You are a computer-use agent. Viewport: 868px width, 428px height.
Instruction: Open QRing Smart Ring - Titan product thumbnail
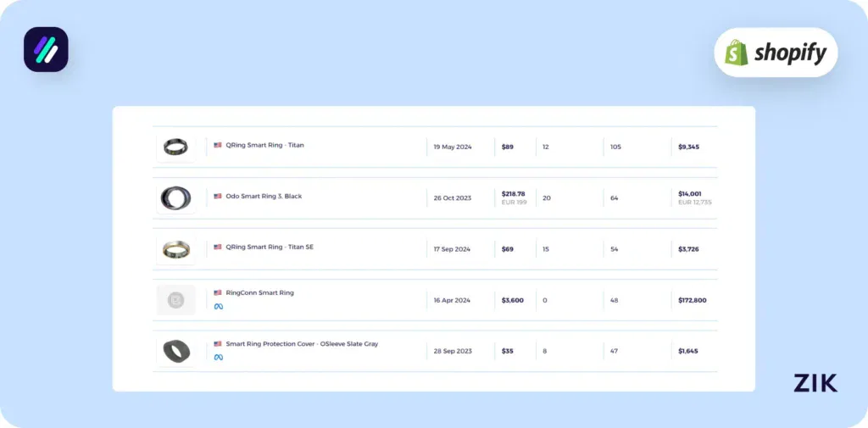[176, 147]
